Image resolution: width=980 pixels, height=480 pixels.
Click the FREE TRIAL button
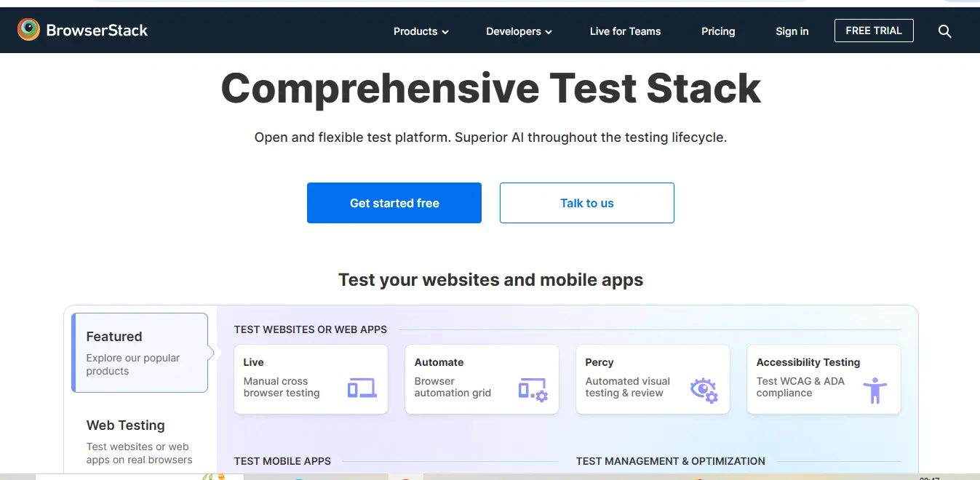pos(874,31)
